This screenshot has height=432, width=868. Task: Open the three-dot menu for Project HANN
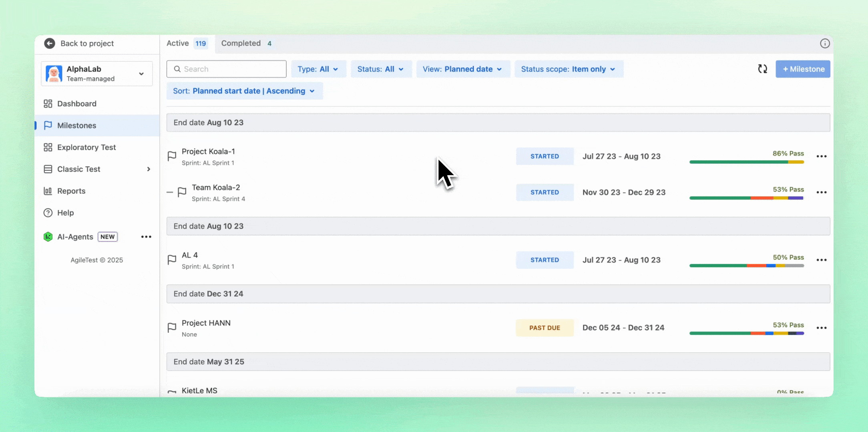[x=821, y=328]
